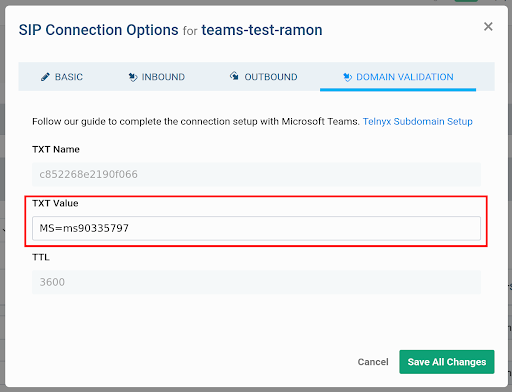Image resolution: width=512 pixels, height=392 pixels.
Task: Click the SIP Connection Options heading
Action: pyautogui.click(x=99, y=30)
